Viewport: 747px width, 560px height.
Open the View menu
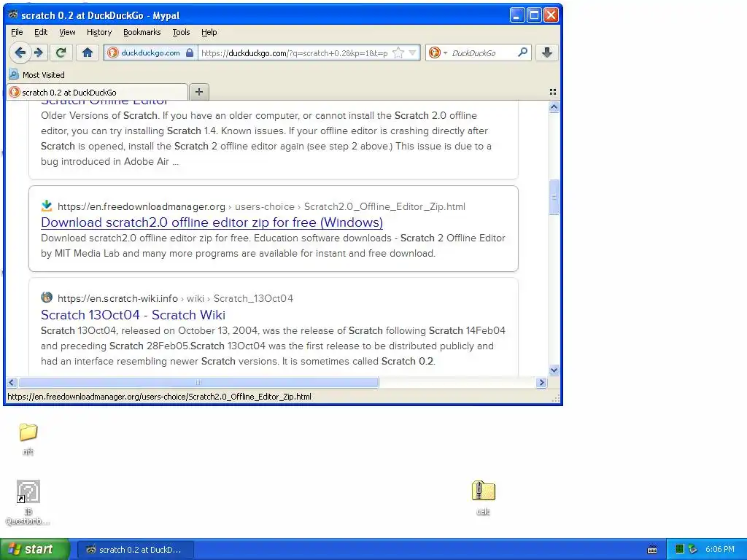click(67, 32)
